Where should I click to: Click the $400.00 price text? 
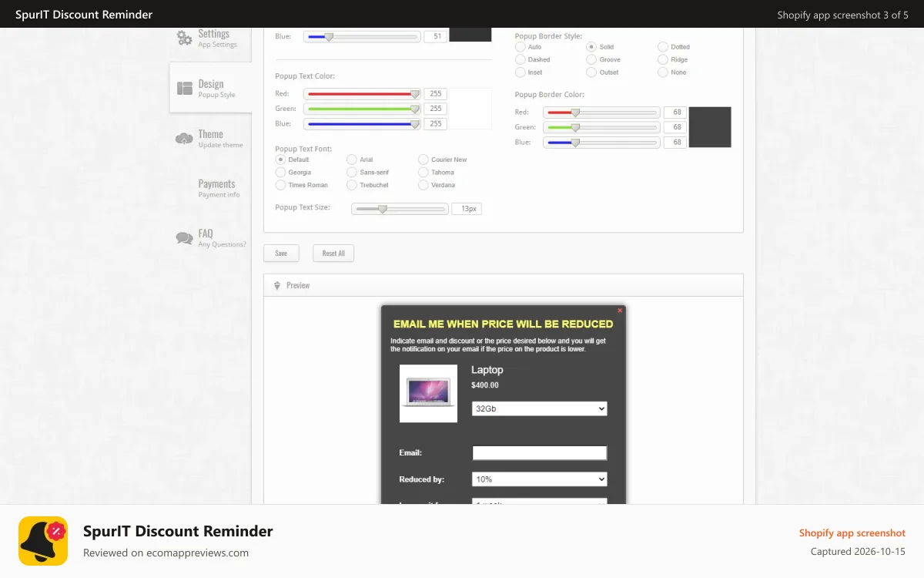point(485,385)
